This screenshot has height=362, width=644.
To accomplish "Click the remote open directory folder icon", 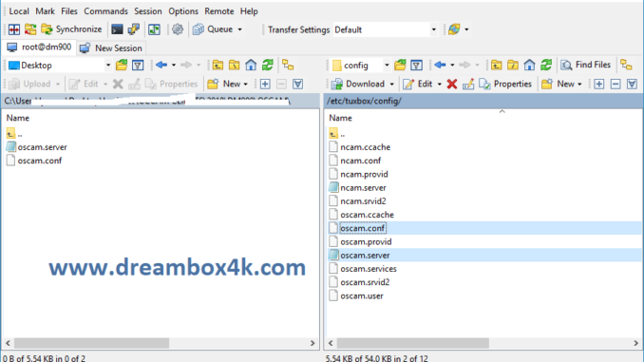I will point(400,65).
